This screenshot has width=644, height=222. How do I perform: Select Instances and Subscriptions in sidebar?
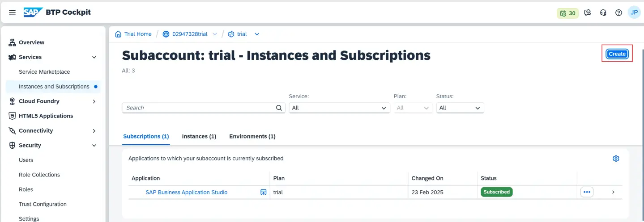pyautogui.click(x=53, y=87)
